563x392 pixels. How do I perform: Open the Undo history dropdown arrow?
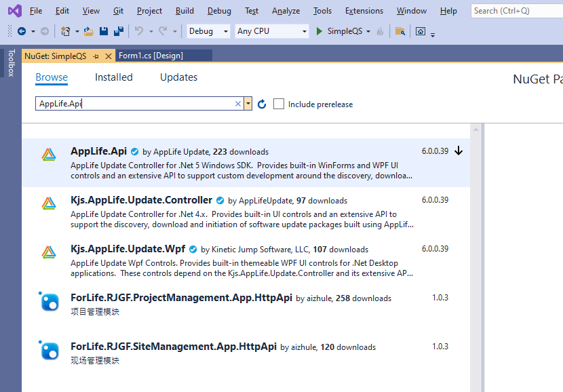(151, 32)
